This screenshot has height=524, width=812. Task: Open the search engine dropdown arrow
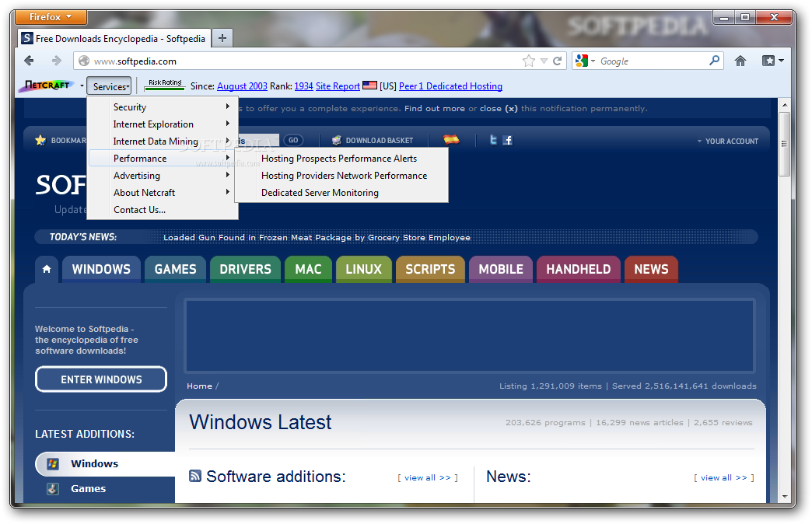(x=593, y=61)
